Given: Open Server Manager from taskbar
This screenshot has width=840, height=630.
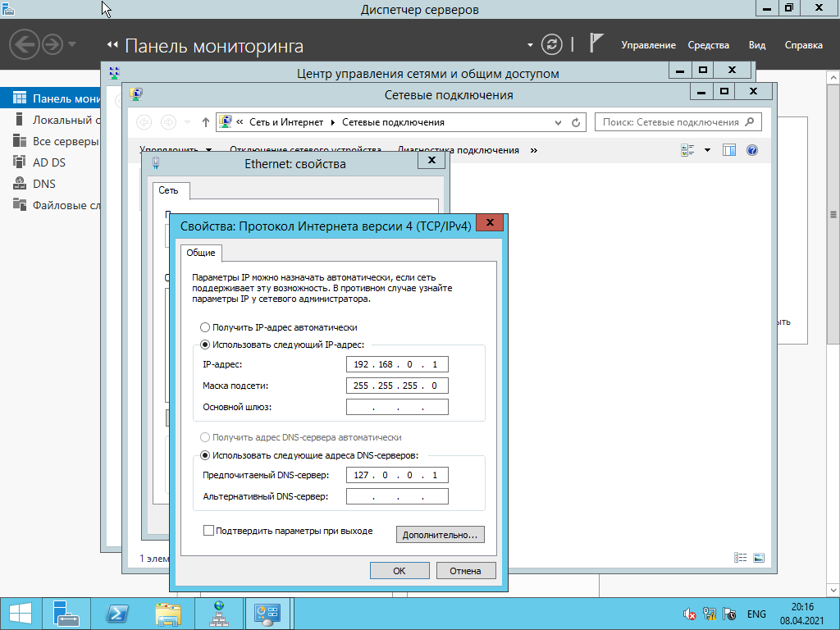Looking at the screenshot, I should (66, 614).
